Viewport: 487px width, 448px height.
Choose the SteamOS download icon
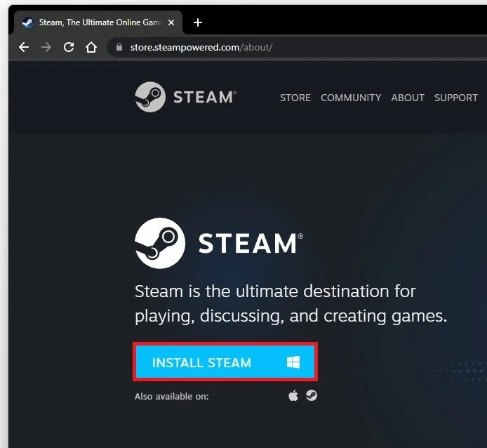[312, 396]
